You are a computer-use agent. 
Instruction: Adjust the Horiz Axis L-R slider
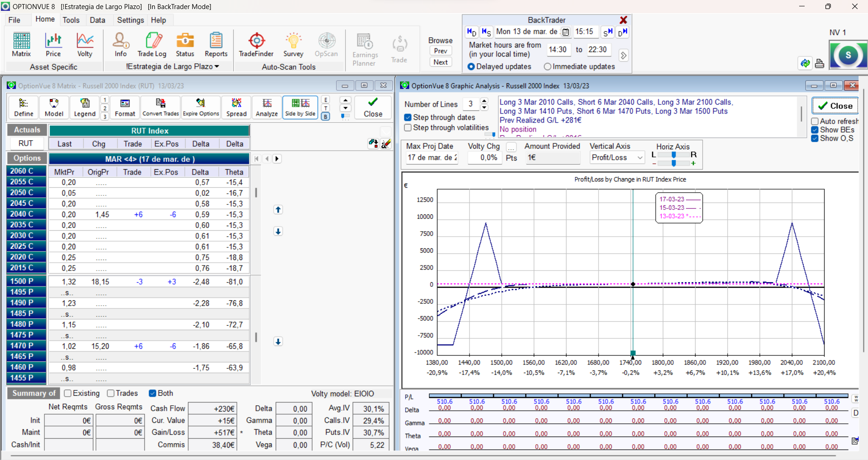674,155
